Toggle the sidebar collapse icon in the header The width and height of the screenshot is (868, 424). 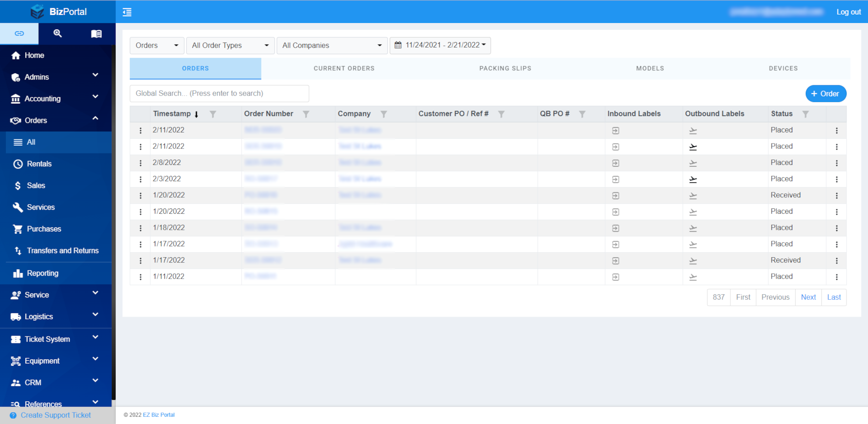[127, 12]
